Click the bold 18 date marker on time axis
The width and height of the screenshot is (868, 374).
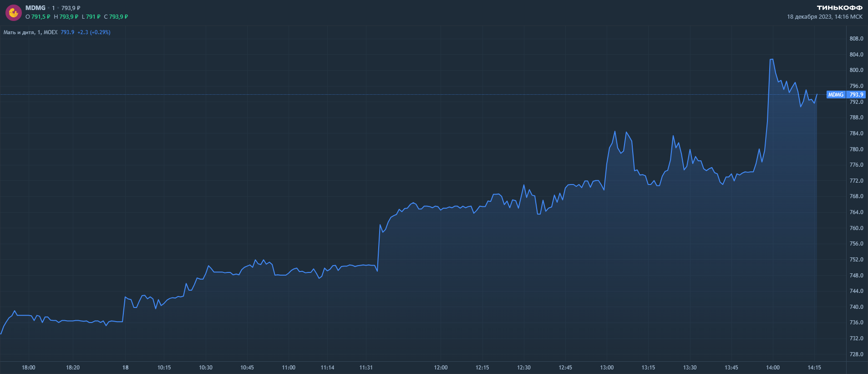(x=125, y=368)
